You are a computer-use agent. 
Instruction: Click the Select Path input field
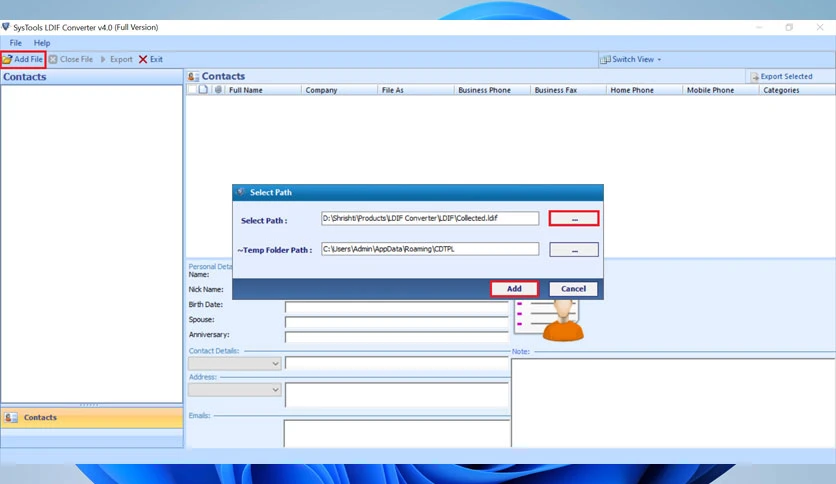430,218
